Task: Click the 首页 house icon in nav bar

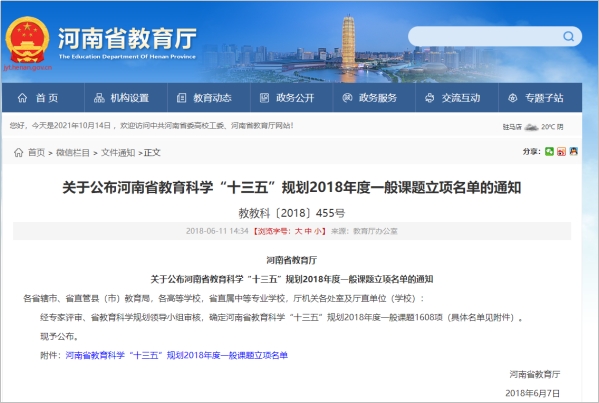Action: pos(22,98)
